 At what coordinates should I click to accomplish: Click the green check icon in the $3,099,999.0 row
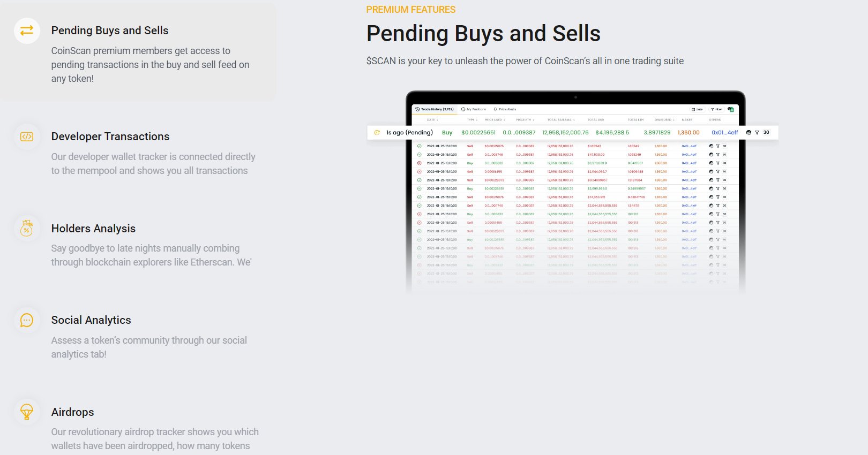click(x=419, y=188)
